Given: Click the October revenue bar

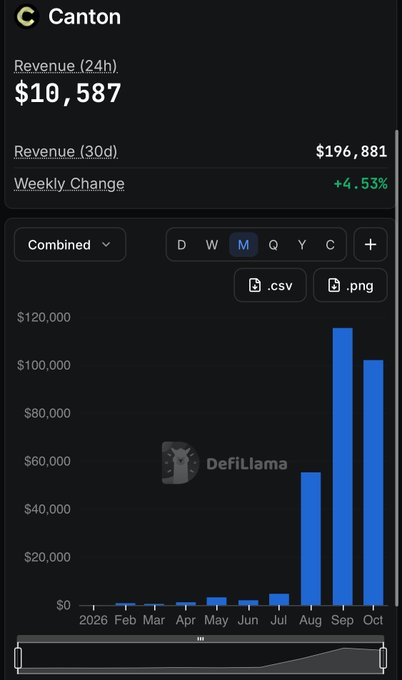Looking at the screenshot, I should point(373,482).
